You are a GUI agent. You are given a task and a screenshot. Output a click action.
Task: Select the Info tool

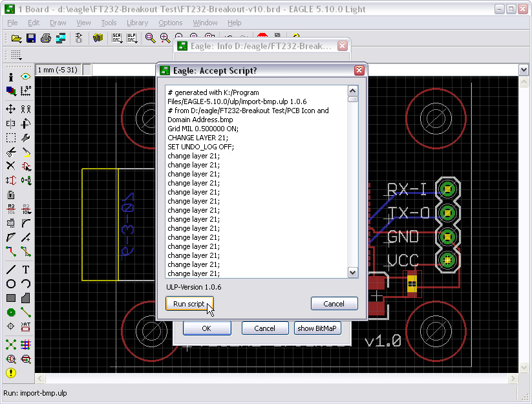pos(11,76)
